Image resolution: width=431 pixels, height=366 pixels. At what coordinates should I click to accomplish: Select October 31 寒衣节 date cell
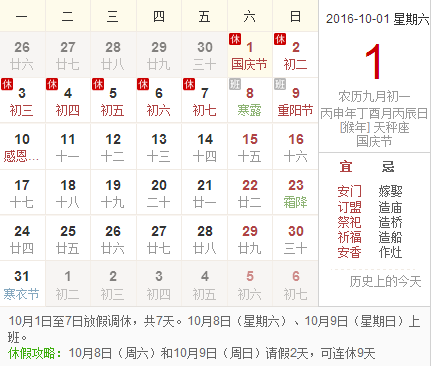pos(22,284)
